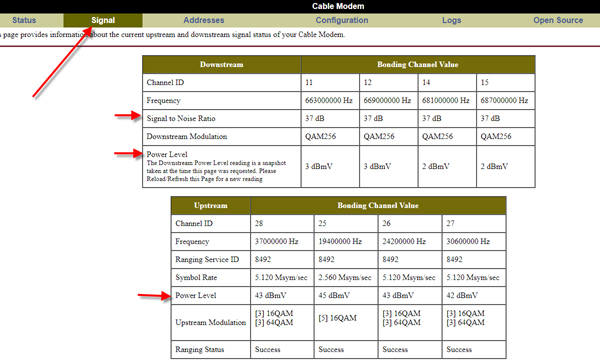600x362 pixels.
Task: Go to the Configuration tab
Action: 342,20
